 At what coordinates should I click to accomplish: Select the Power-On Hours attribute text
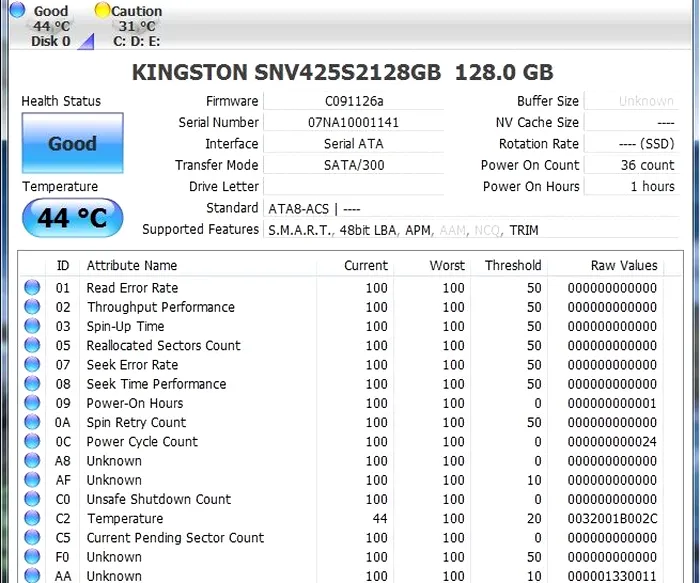point(135,403)
